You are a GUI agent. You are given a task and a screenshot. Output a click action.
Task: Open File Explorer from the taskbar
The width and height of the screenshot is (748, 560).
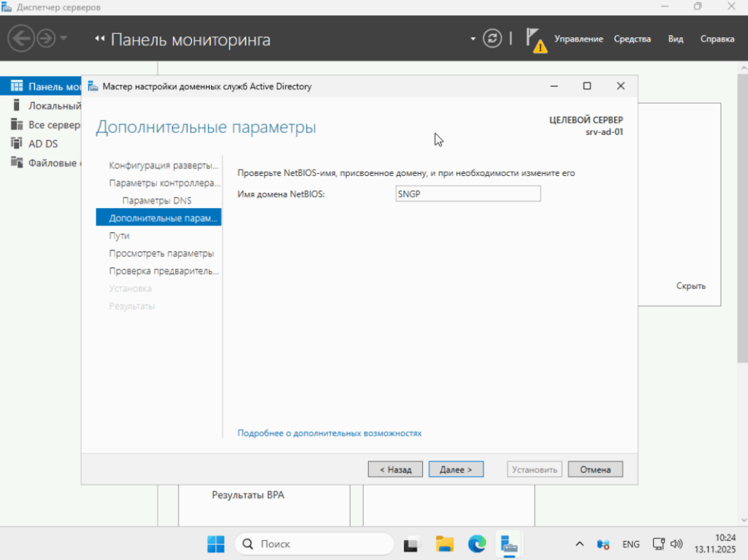[x=444, y=544]
